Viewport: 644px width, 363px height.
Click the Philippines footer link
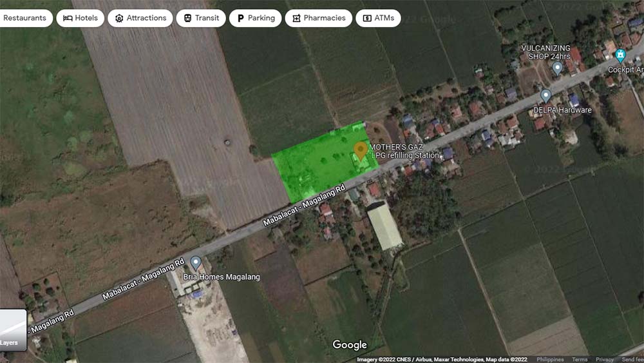(550, 359)
